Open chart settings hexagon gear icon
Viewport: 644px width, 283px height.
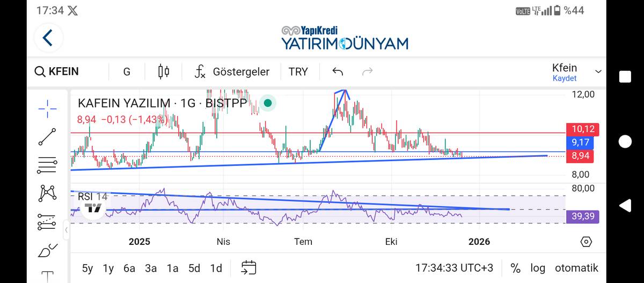click(586, 242)
